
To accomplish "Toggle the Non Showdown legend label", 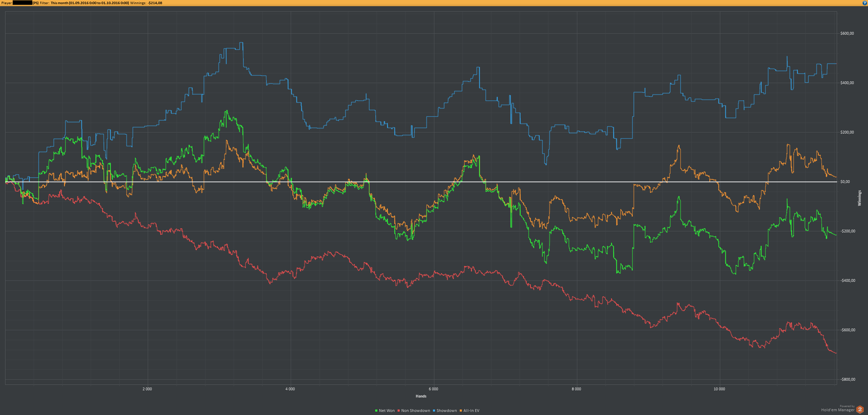I will coord(415,411).
